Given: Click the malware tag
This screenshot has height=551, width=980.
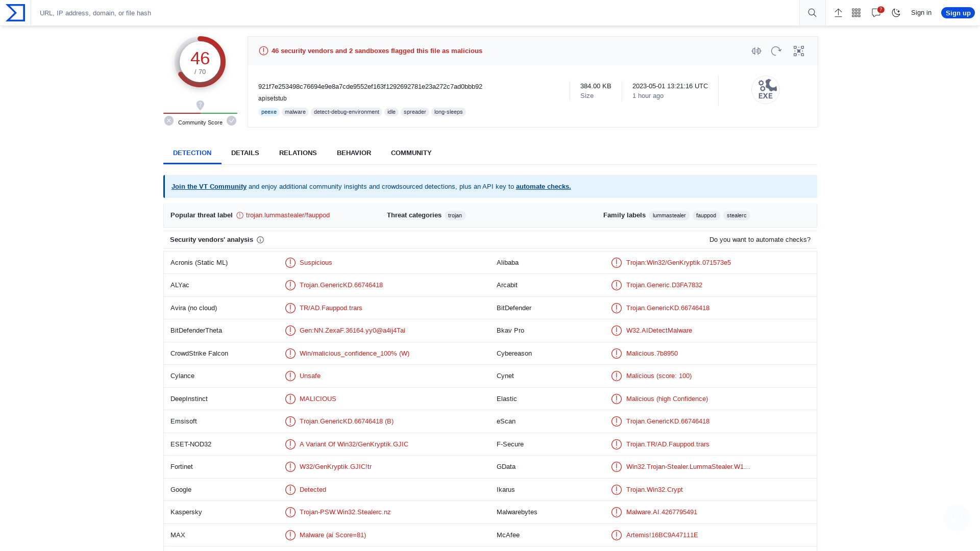Looking at the screenshot, I should 295,112.
